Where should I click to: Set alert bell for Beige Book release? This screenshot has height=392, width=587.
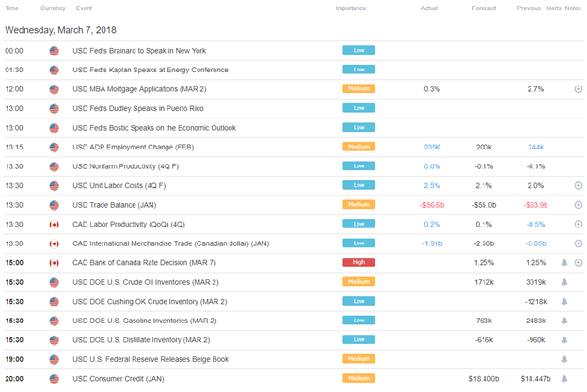coord(563,360)
